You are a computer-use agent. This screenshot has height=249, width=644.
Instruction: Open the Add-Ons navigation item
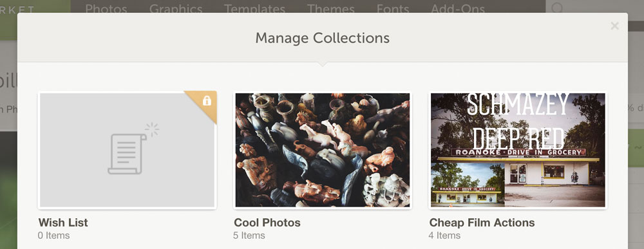pyautogui.click(x=458, y=9)
